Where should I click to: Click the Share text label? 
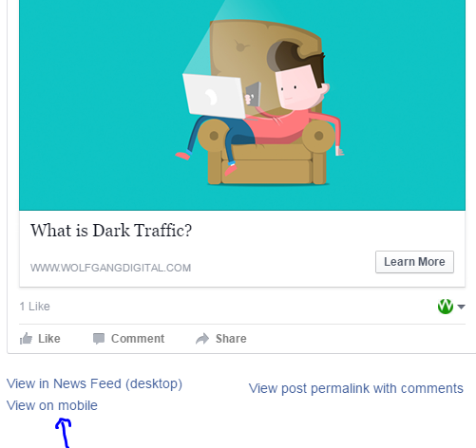(x=231, y=339)
